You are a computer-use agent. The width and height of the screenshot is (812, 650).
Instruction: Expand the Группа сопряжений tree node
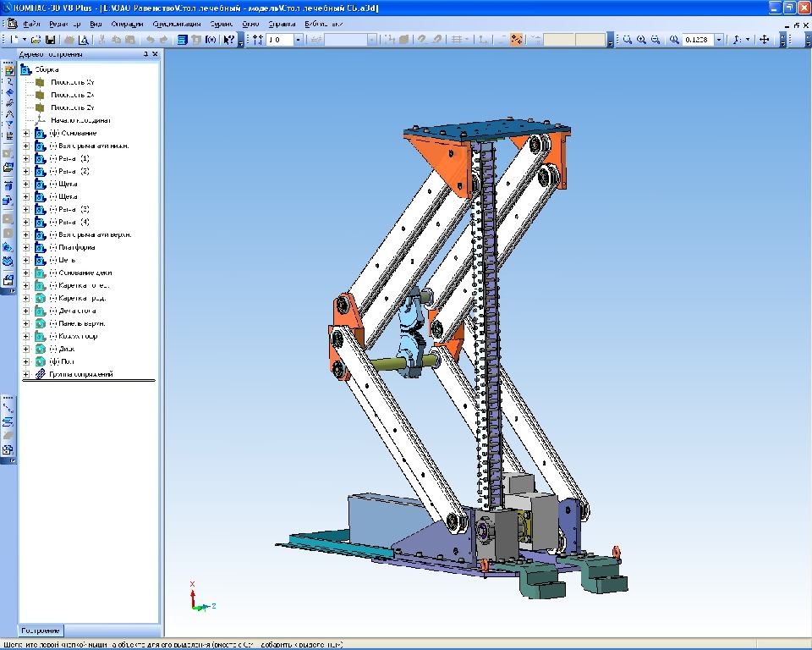tap(26, 374)
